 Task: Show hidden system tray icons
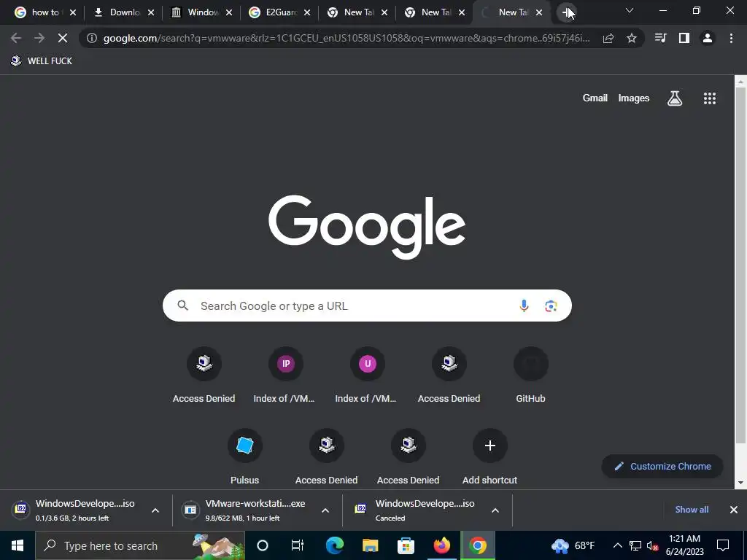point(617,545)
